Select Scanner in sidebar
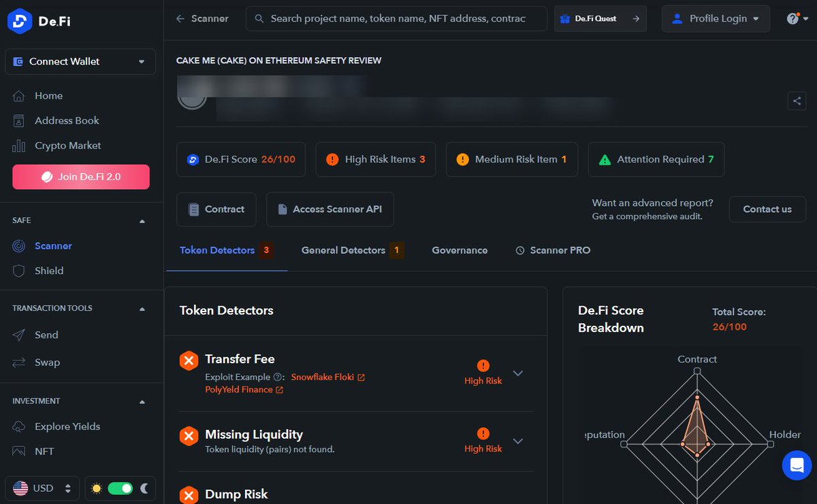 [x=53, y=246]
